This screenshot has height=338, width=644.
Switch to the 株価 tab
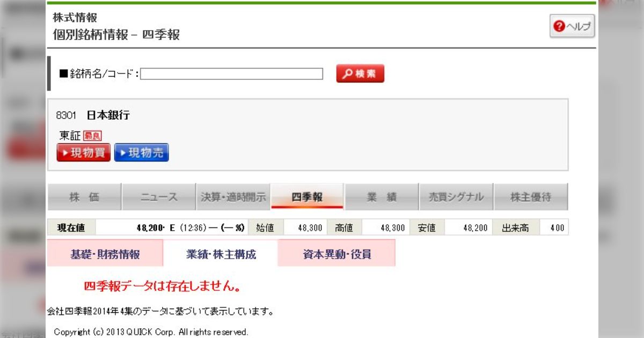point(84,197)
